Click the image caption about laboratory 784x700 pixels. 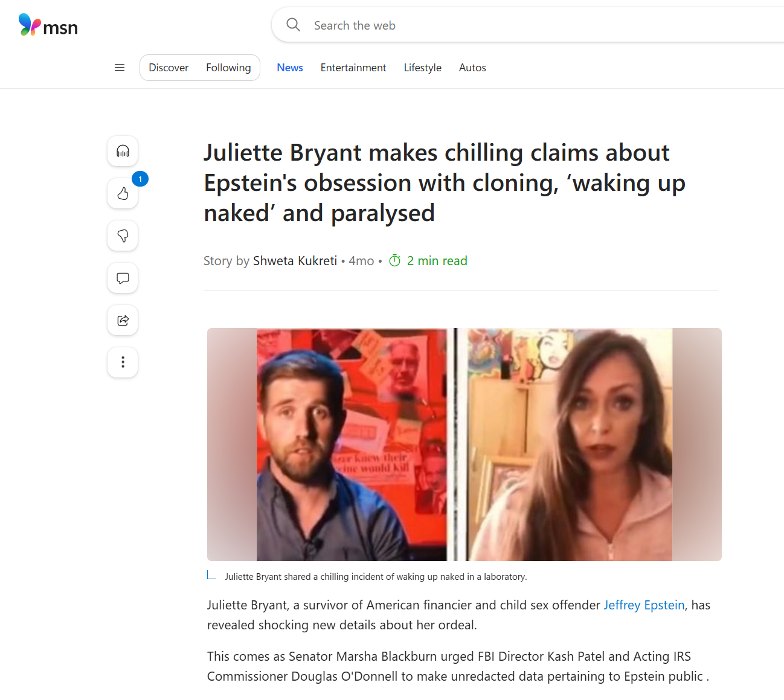point(376,577)
